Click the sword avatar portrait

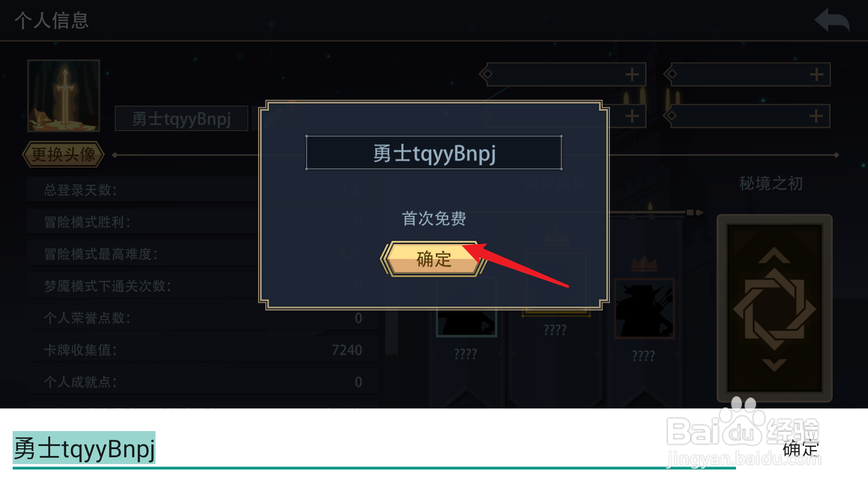(64, 96)
